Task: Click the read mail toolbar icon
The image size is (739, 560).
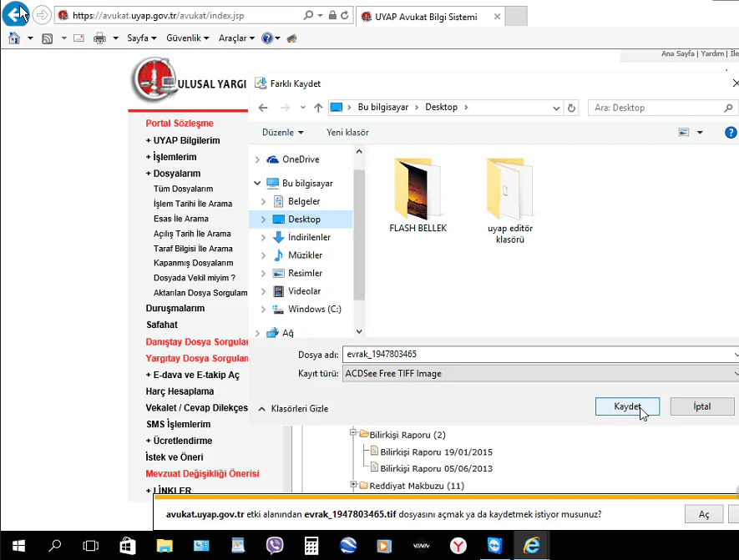Action: 78,38
